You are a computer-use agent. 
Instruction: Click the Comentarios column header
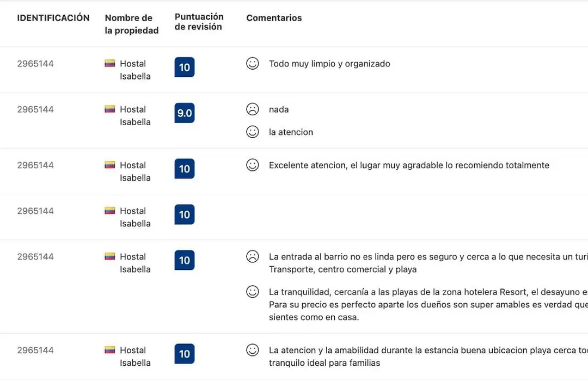click(x=274, y=18)
